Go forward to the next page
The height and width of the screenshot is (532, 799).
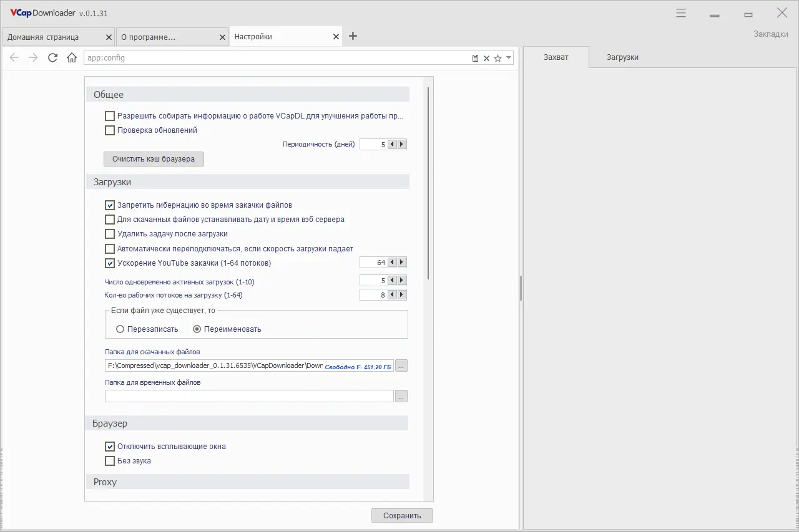tap(34, 58)
